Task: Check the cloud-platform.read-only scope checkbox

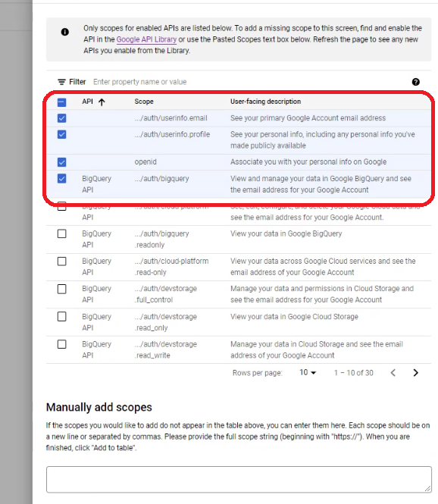Action: click(61, 261)
